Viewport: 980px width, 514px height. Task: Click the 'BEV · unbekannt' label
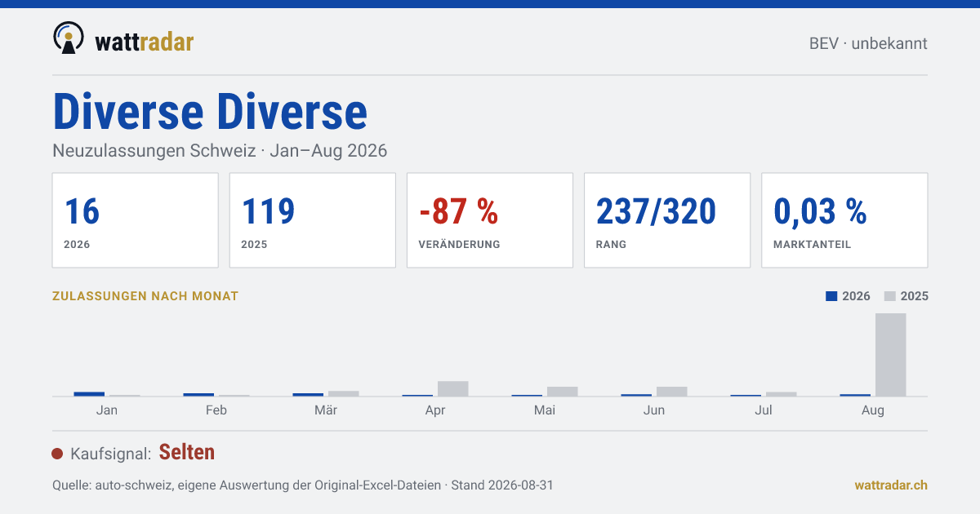[x=868, y=44]
